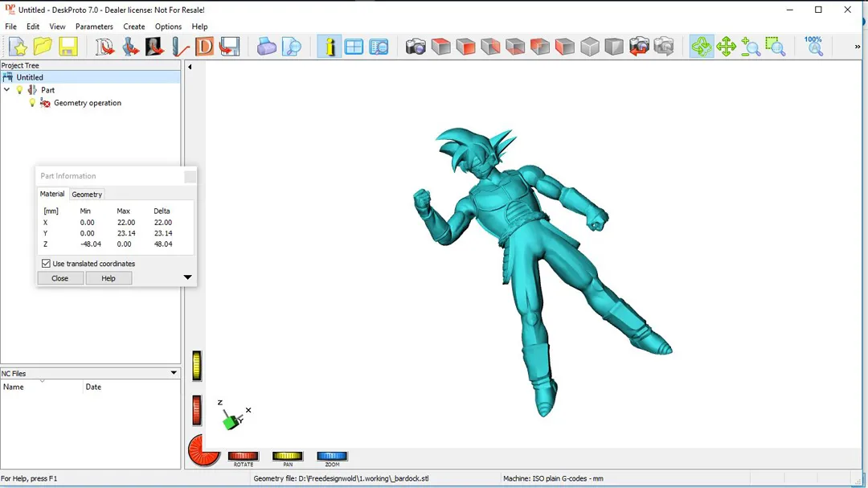Open the Create menu

point(134,27)
